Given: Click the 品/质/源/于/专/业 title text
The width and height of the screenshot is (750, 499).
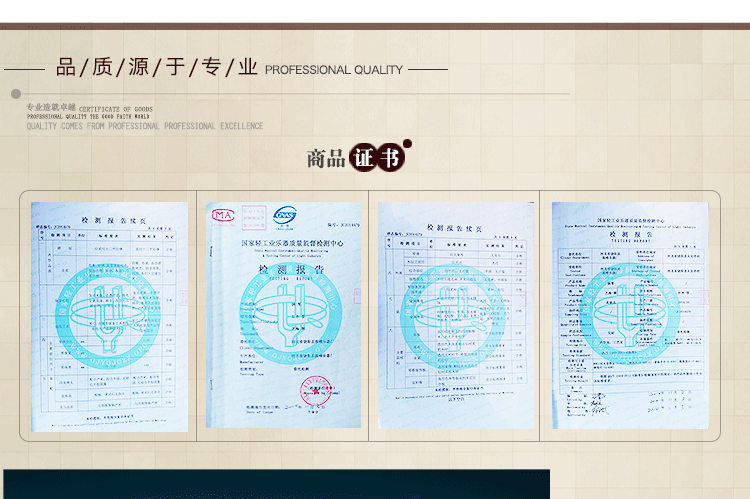Looking at the screenshot, I should coord(156,67).
